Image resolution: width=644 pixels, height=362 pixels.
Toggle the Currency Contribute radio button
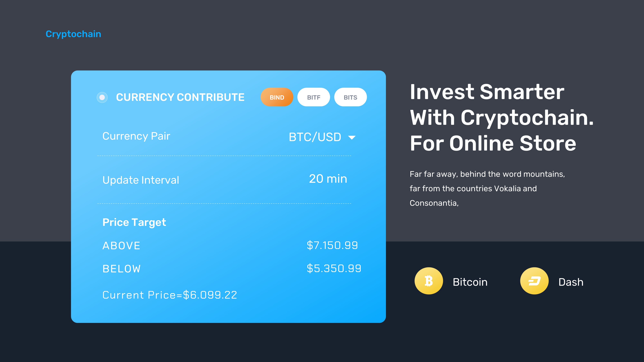tap(102, 97)
